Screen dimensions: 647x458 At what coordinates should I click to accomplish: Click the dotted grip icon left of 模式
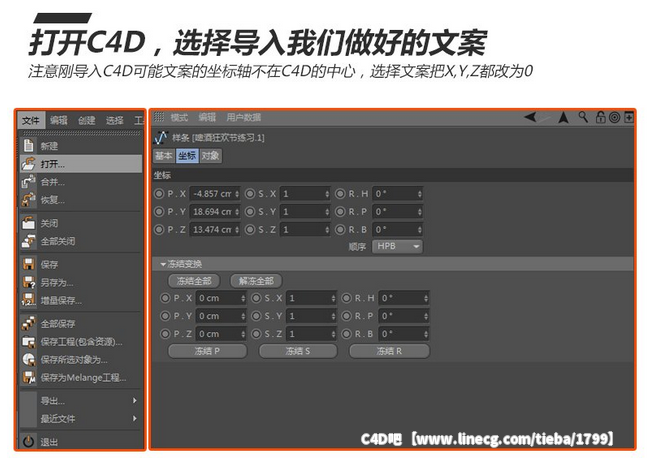pos(159,117)
